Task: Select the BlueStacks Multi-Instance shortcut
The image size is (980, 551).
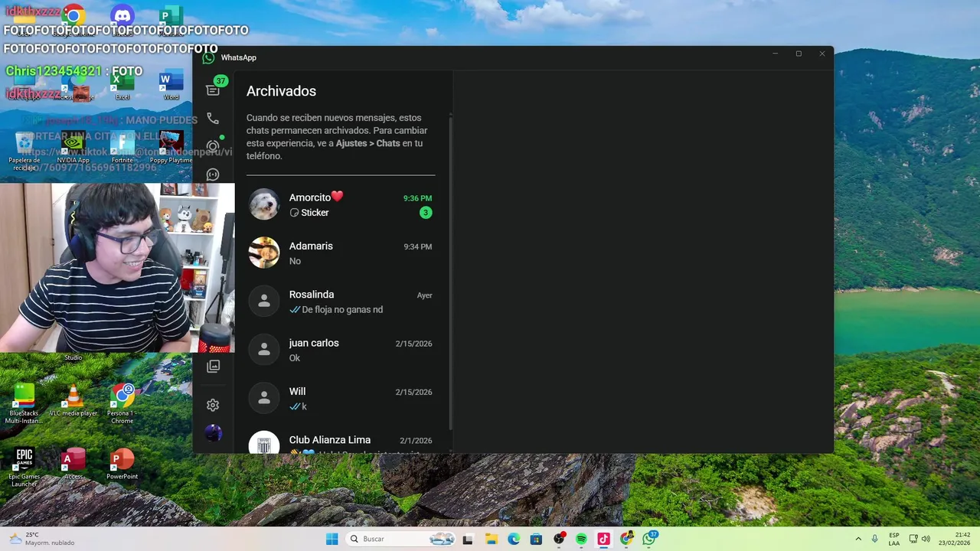Action: 24,403
